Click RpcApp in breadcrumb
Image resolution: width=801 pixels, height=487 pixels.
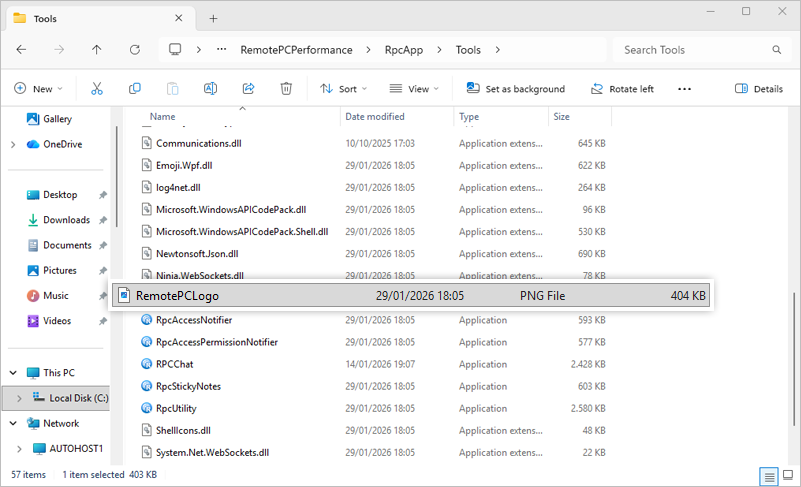coord(404,50)
